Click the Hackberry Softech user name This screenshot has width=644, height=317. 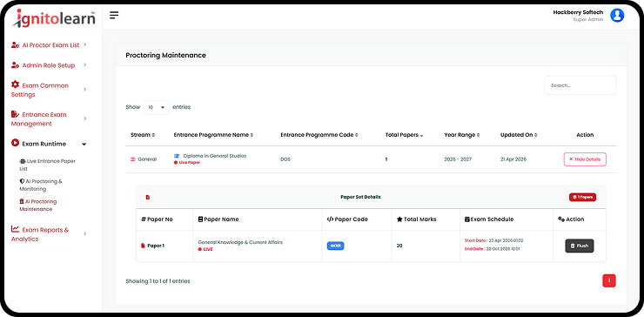(578, 12)
